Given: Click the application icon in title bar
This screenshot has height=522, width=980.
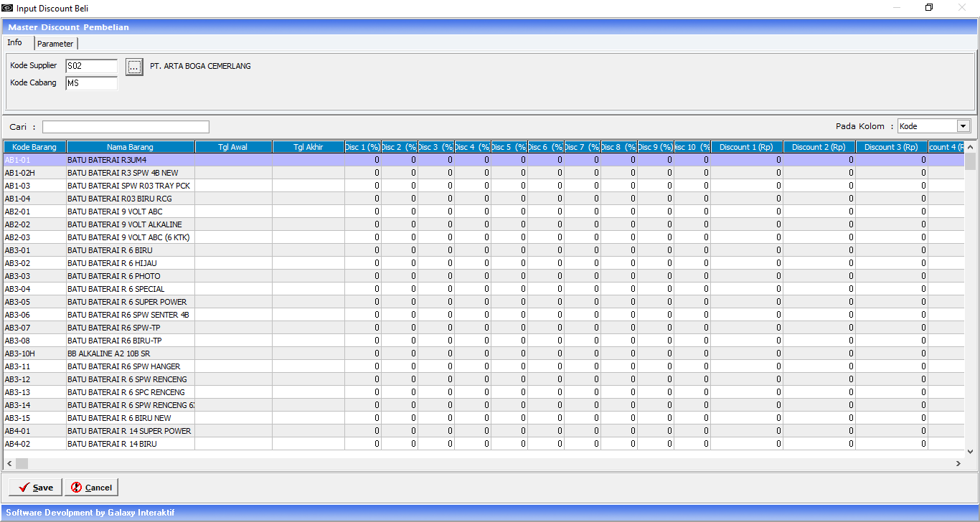Looking at the screenshot, I should tap(7, 7).
